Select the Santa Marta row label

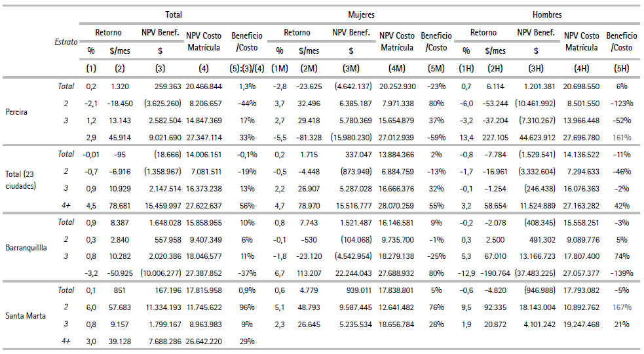[x=24, y=316]
